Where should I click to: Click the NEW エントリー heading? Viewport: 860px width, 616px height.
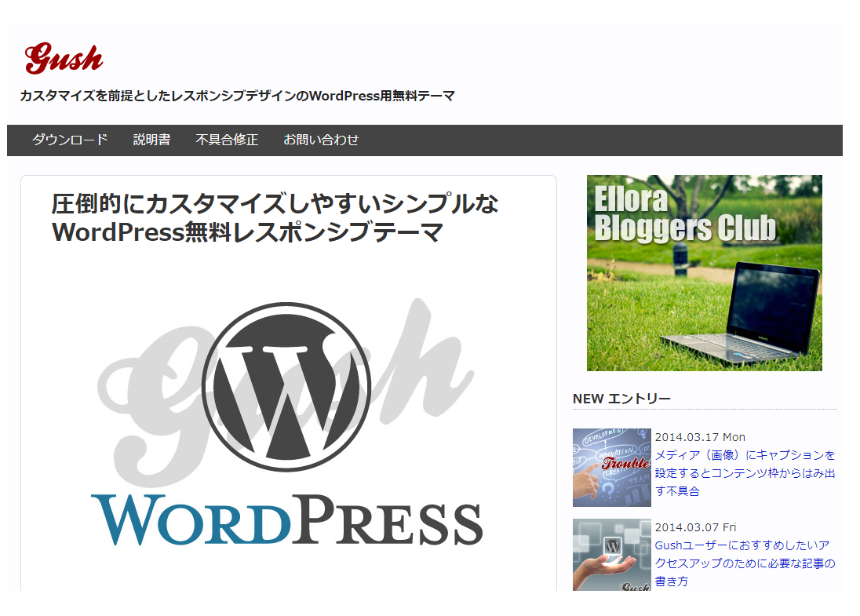pyautogui.click(x=621, y=399)
